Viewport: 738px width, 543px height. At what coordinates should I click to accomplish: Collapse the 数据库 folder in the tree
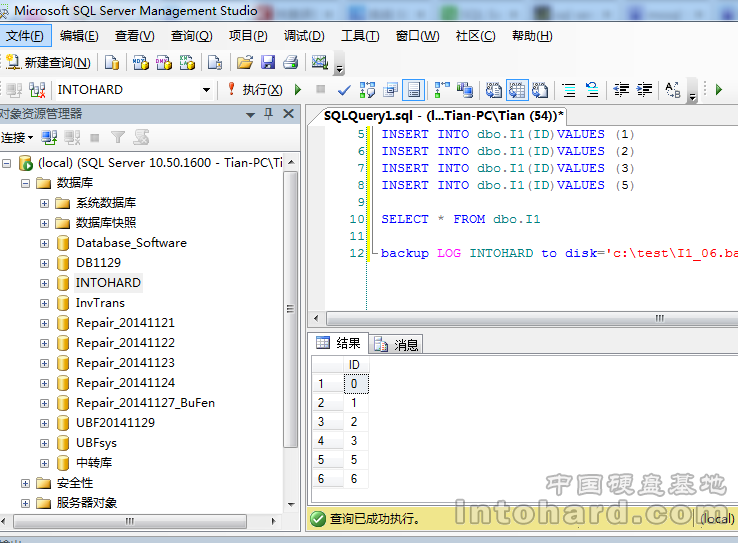click(x=25, y=183)
